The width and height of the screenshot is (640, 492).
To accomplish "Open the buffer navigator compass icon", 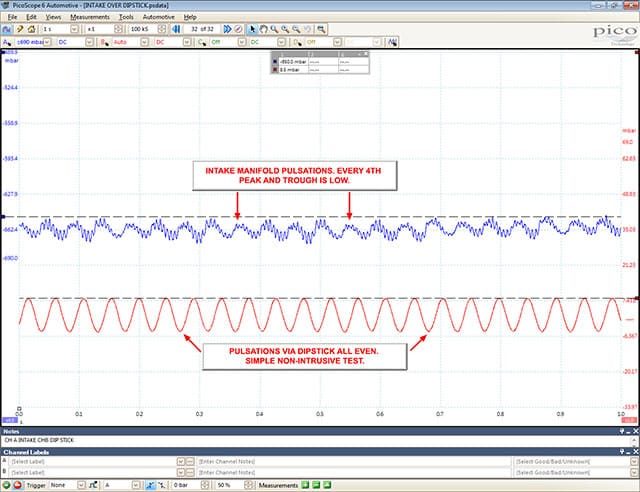I will coord(238,29).
